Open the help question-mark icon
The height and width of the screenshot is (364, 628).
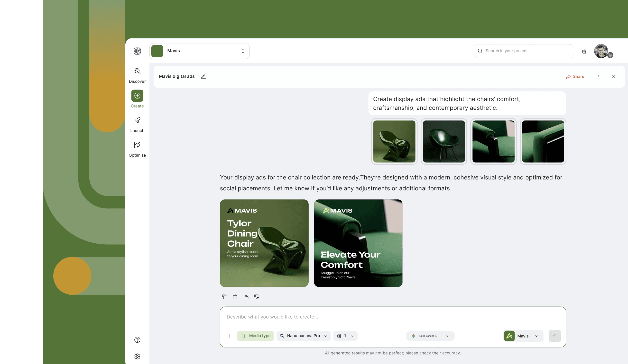(137, 340)
